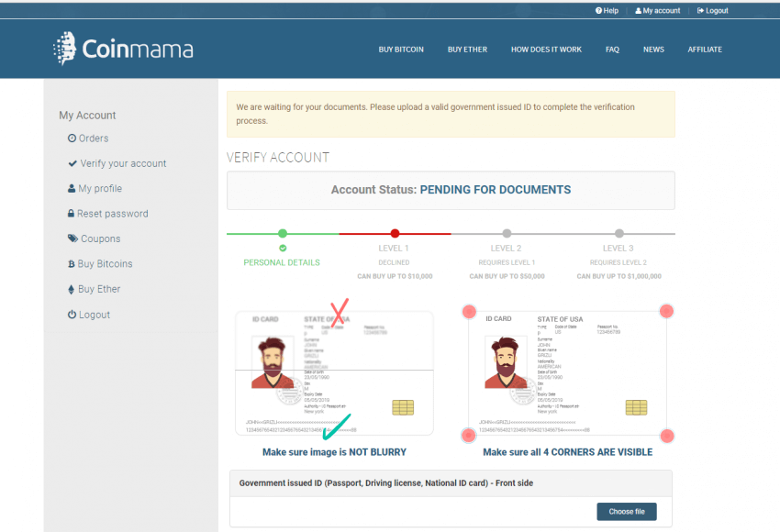Screen dimensions: 780x532
Task: Open My account in the top bar
Action: tap(657, 10)
